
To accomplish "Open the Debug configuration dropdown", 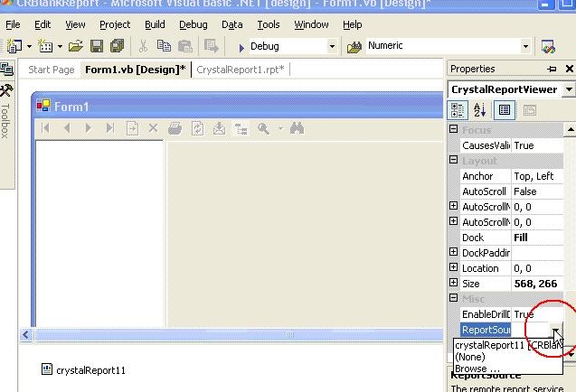I will click(x=332, y=46).
